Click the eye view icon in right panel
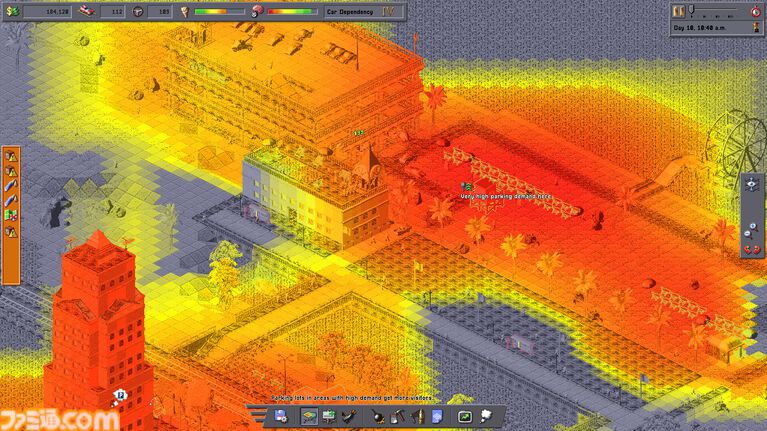This screenshot has width=767, height=431. coord(752,184)
